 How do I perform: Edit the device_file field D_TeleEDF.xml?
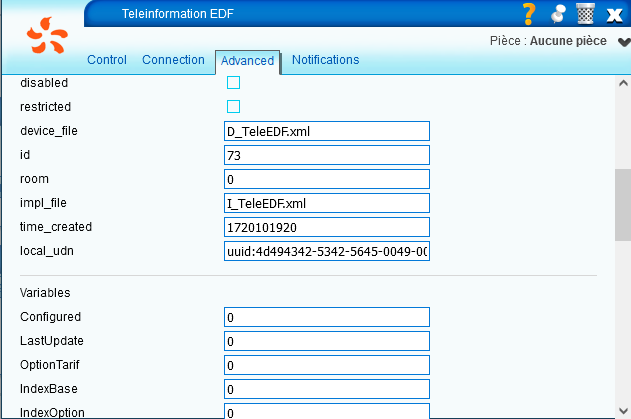click(x=327, y=131)
